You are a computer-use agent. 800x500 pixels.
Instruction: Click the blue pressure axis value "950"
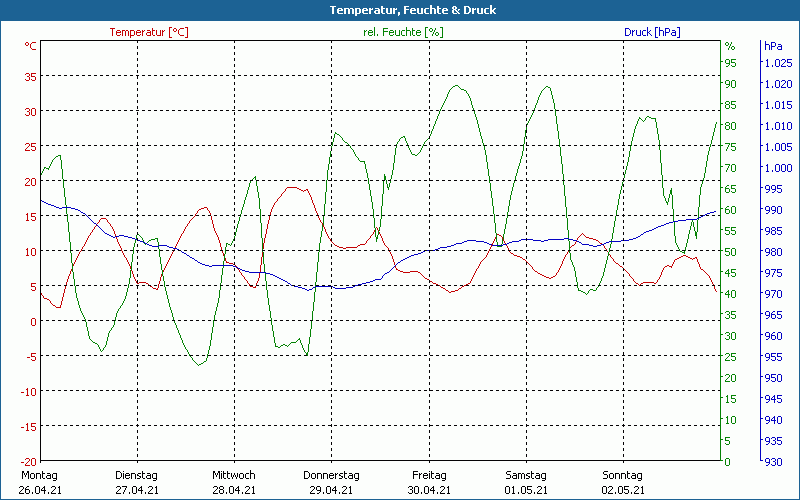[x=773, y=378]
